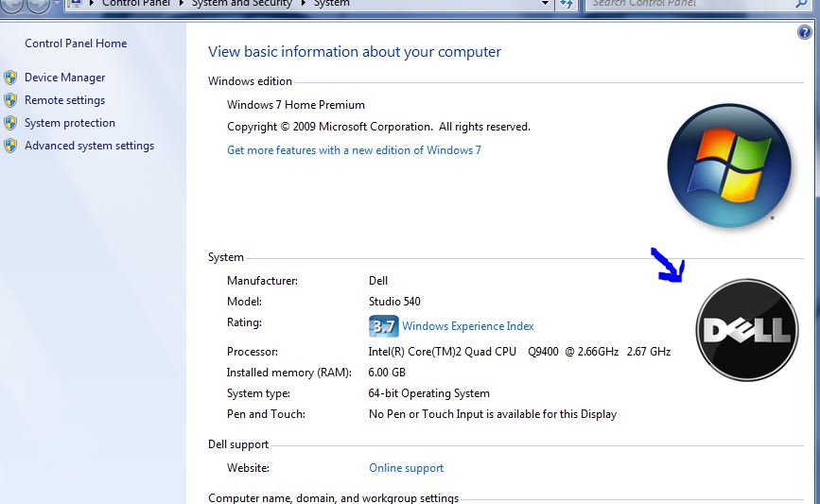Click the heading View basic information about your computer
Viewport: 820px width, 504px height.
(x=355, y=52)
